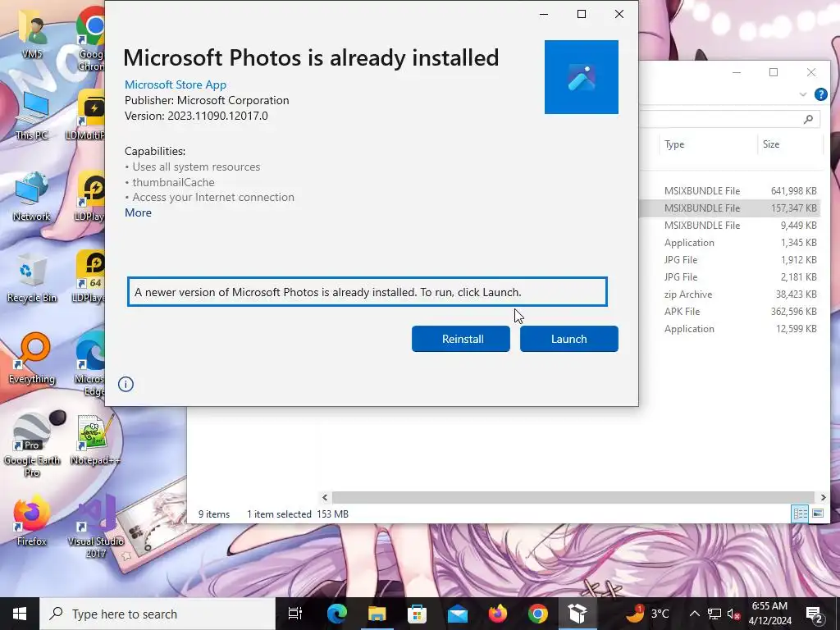Open the This PC desktop icon
The width and height of the screenshot is (840, 630).
[x=32, y=115]
